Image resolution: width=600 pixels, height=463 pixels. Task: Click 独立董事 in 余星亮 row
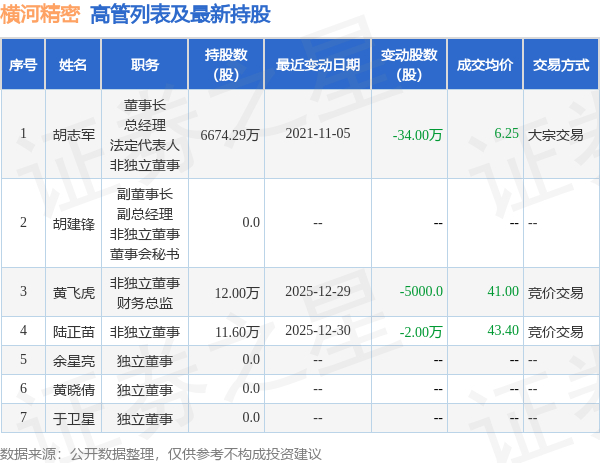(145, 361)
